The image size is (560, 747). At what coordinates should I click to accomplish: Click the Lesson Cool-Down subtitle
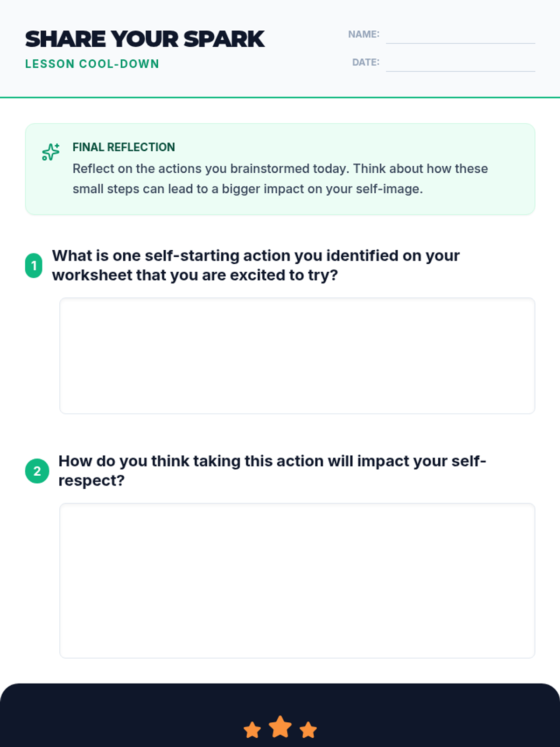click(x=92, y=64)
